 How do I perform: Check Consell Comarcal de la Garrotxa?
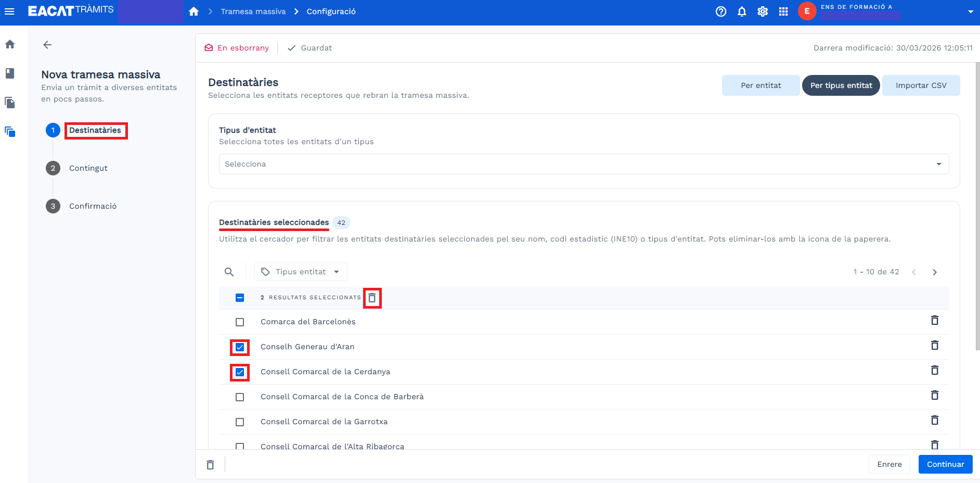click(x=240, y=422)
